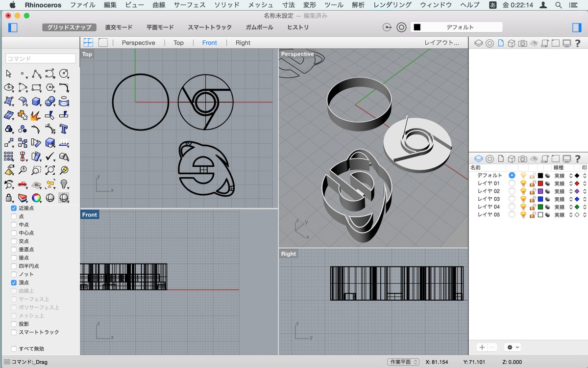
Task: Toggle レイヤ 03 lightbulb visibility
Action: (523, 199)
